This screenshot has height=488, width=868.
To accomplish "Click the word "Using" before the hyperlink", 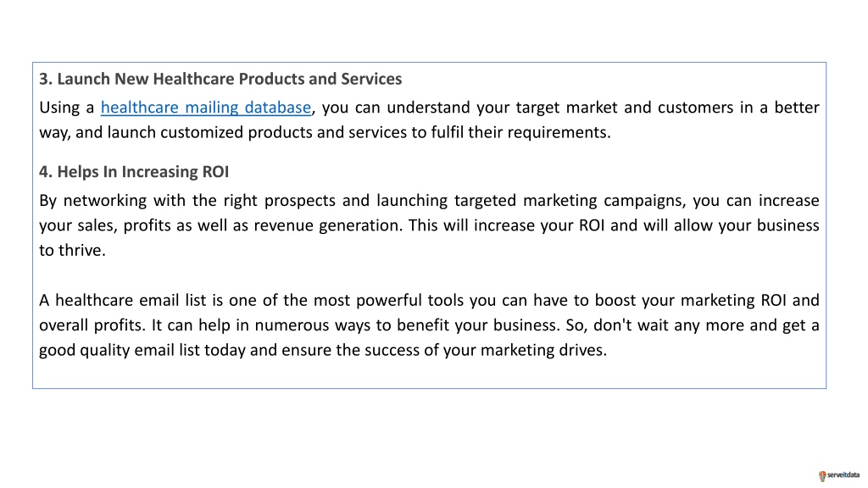I will coord(59,108).
